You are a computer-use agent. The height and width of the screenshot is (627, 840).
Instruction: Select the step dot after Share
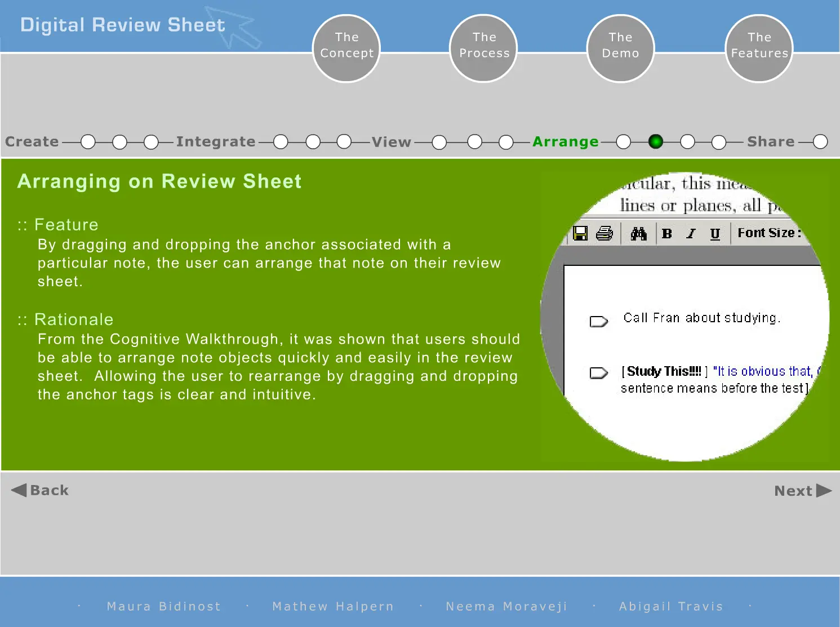point(821,142)
